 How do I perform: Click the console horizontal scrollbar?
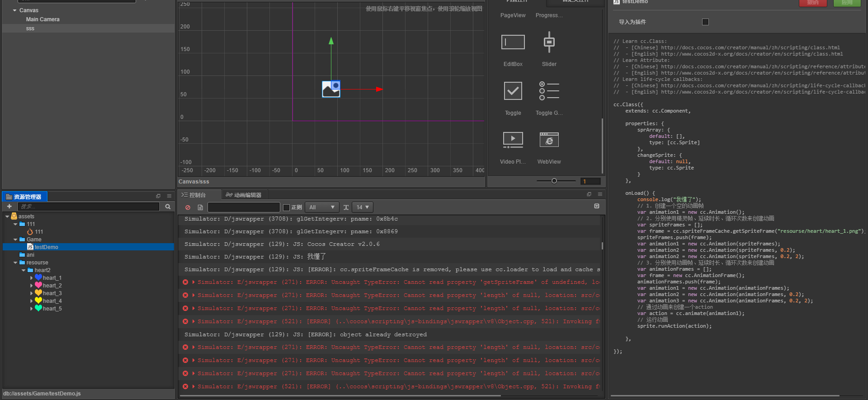pyautogui.click(x=340, y=396)
